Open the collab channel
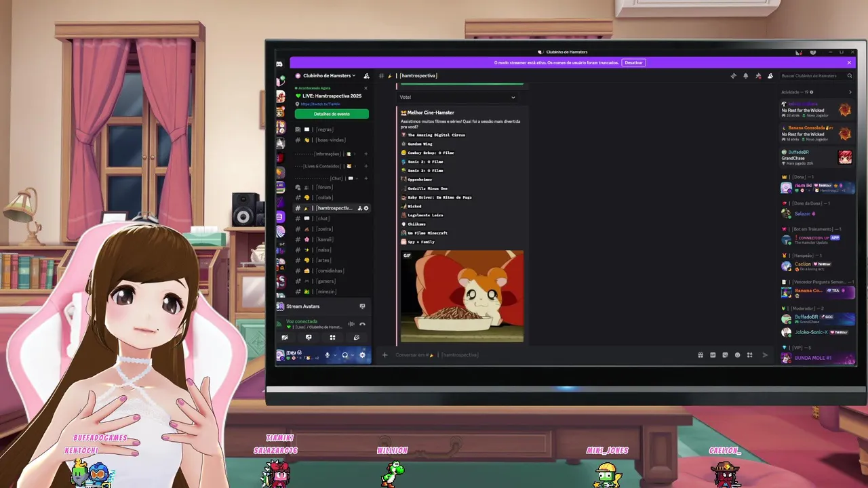 click(331, 198)
